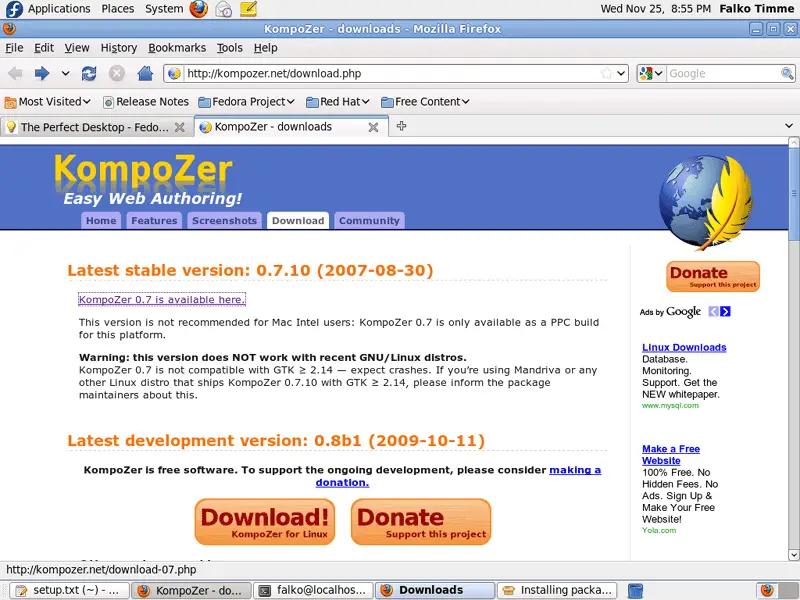This screenshot has width=800, height=600.
Task: Open the Applications menu in top panel
Action: point(59,9)
